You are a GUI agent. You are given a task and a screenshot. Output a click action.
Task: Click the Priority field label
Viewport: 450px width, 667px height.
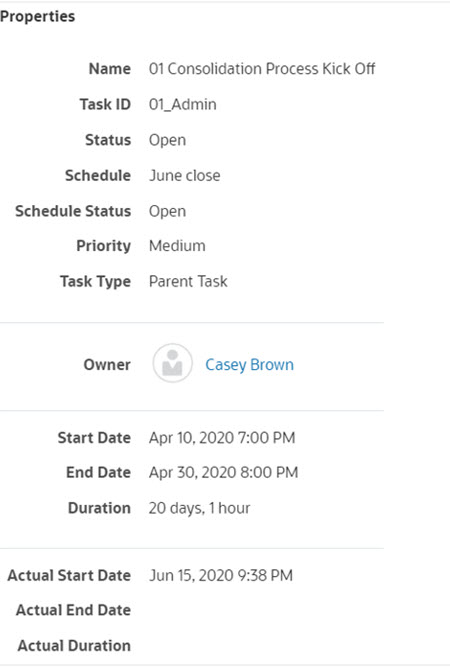(x=103, y=246)
